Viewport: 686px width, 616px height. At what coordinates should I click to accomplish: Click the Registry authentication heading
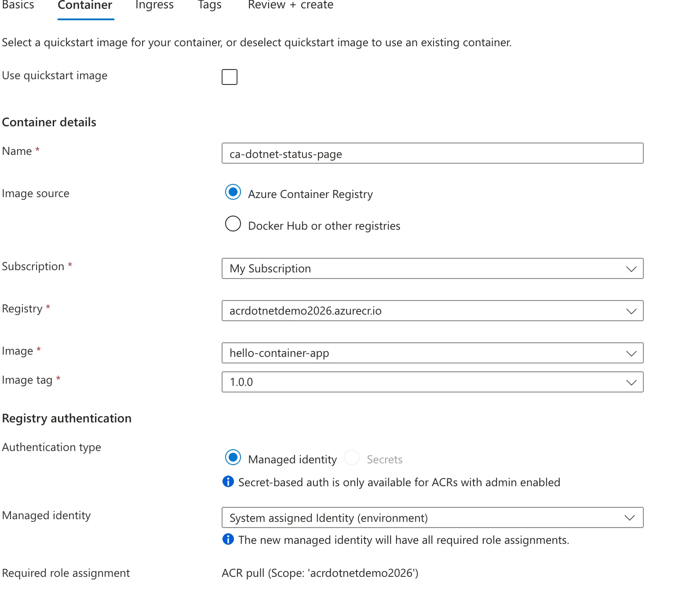(67, 418)
